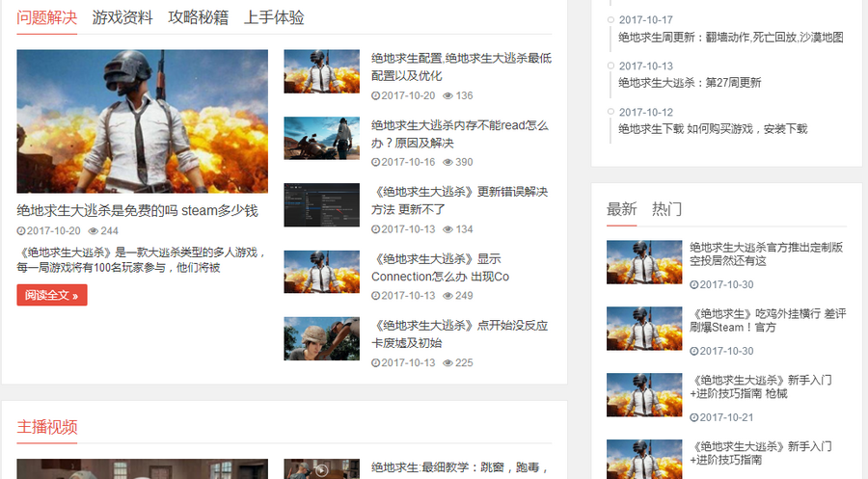Select the 热门 sidebar tab
Image resolution: width=868 pixels, height=479 pixels.
click(666, 209)
